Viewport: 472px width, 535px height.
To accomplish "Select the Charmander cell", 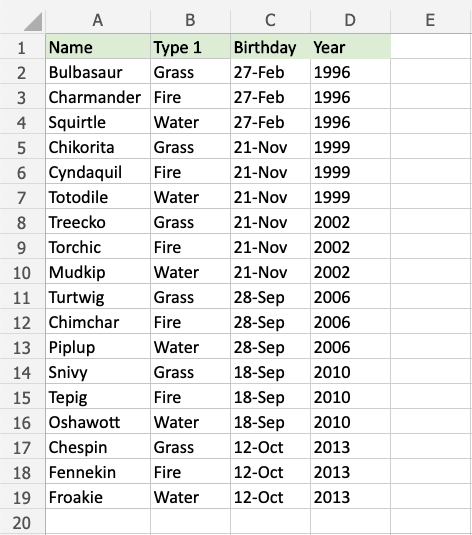I will click(98, 97).
